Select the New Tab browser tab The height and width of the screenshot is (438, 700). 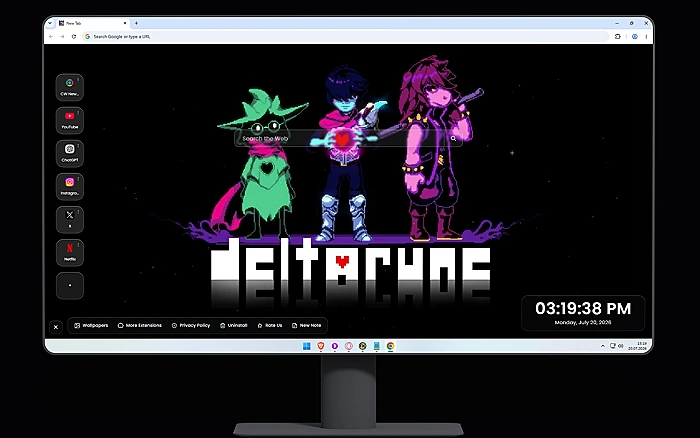pyautogui.click(x=93, y=23)
